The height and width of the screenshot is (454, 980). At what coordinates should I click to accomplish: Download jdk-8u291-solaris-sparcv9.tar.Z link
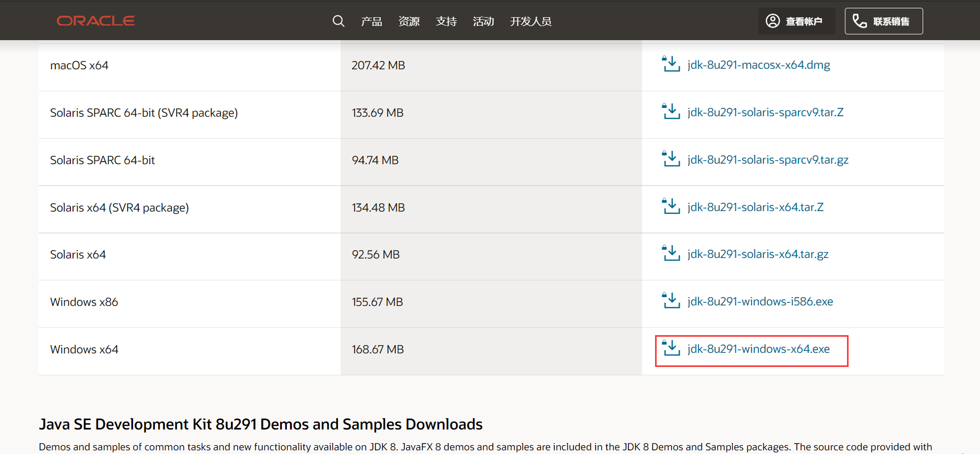pyautogui.click(x=765, y=112)
